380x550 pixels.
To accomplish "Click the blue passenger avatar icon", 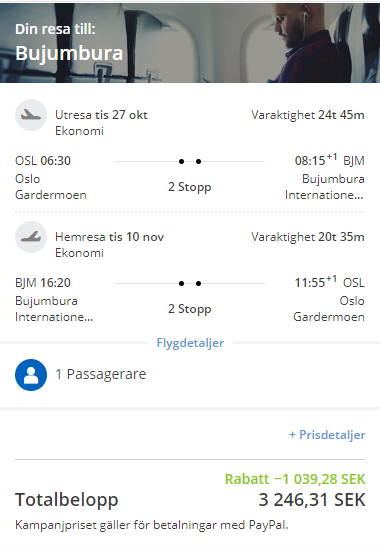I will click(x=31, y=375).
